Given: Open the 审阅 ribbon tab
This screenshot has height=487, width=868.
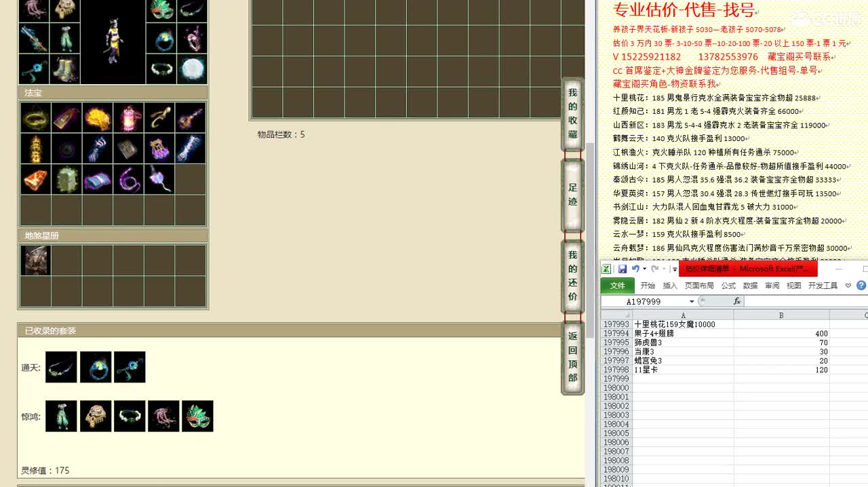Looking at the screenshot, I should [772, 286].
